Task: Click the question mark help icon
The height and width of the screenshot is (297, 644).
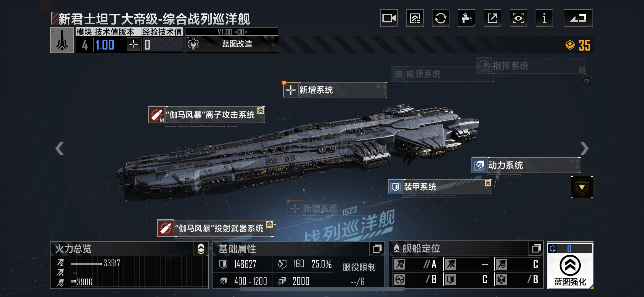Action: pyautogui.click(x=587, y=82)
